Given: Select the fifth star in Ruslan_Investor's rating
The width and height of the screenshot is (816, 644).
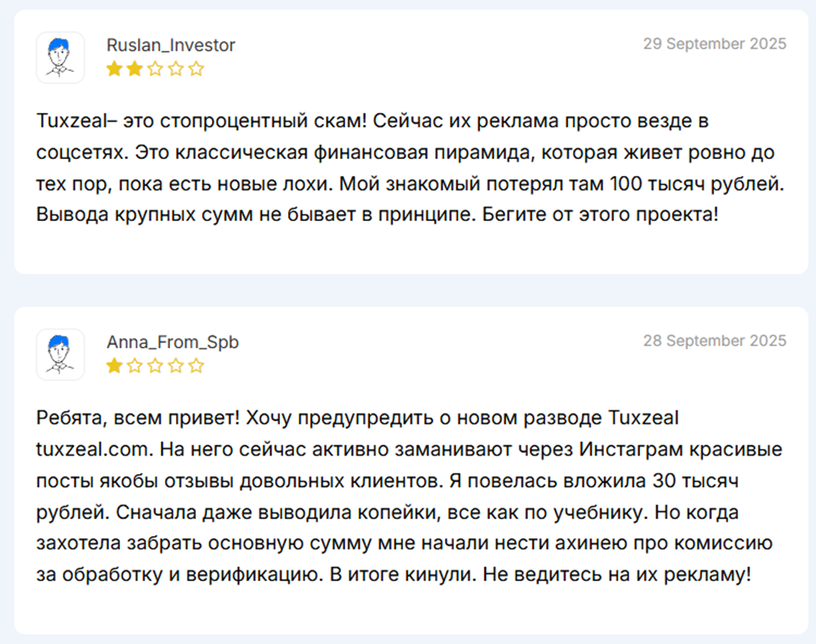Looking at the screenshot, I should [x=196, y=70].
